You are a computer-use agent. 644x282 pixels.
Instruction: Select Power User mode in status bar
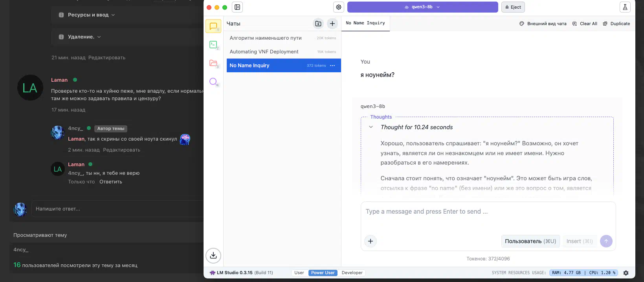coord(323,273)
